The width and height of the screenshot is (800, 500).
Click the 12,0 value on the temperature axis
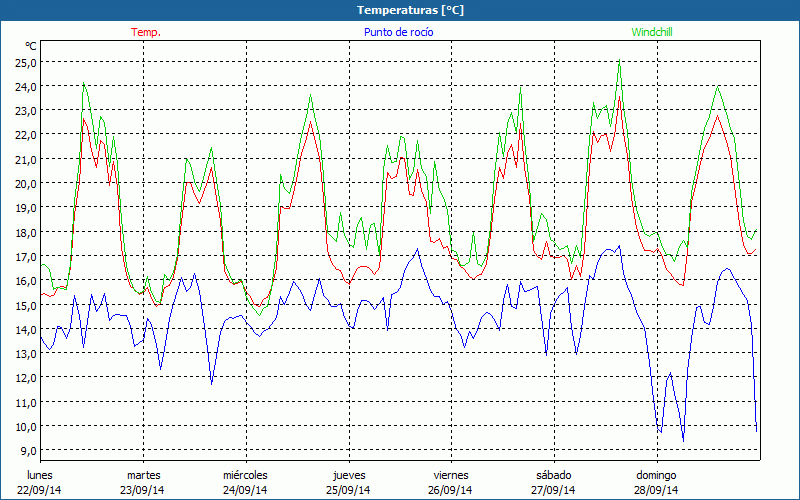25,378
